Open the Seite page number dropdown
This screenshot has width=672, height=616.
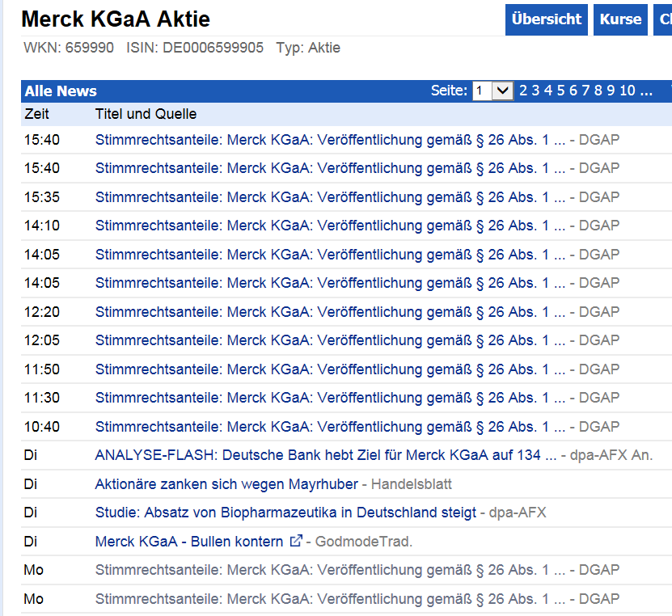point(501,91)
